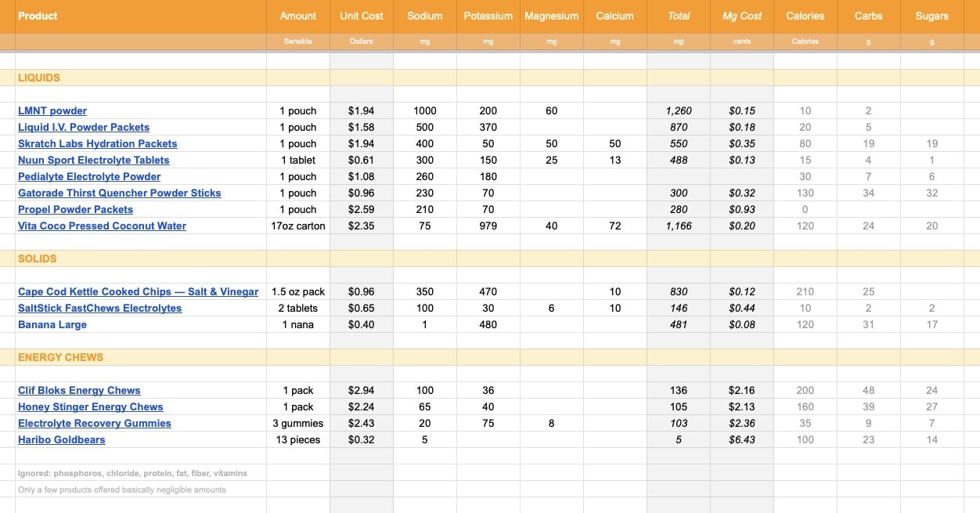Viewport: 980px width, 513px height.
Task: Select the Potassium column header
Action: click(488, 16)
